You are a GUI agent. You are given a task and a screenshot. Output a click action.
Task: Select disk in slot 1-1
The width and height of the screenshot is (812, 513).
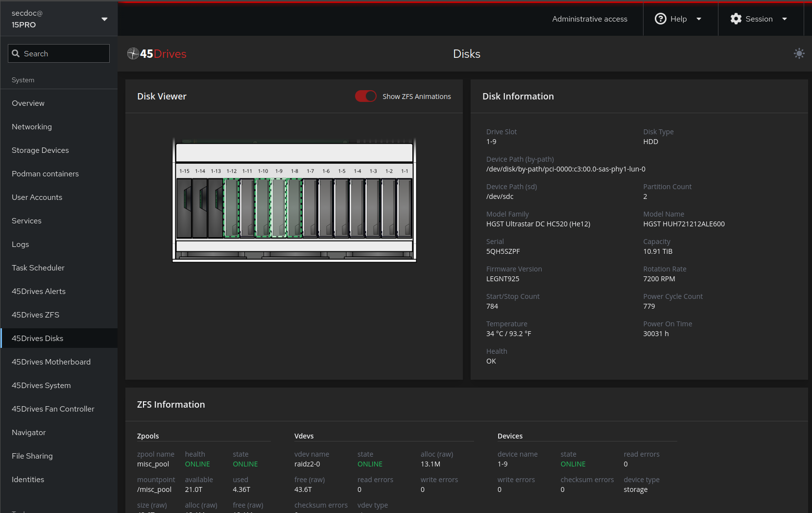tap(405, 208)
